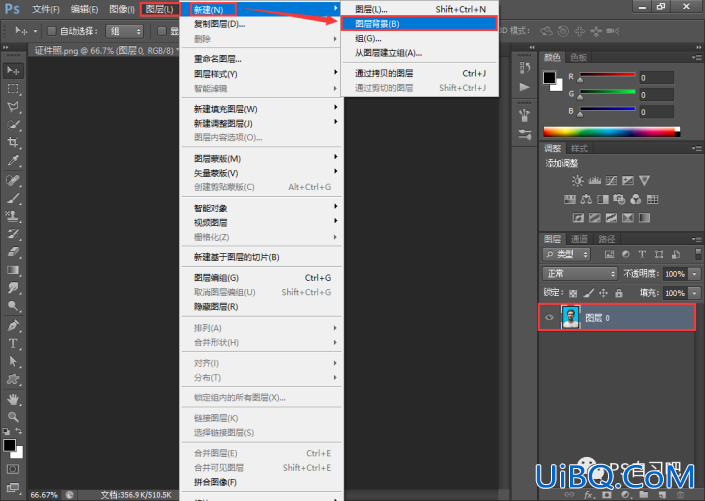Expand the 新建填充图层(W) submenu
The height and width of the screenshot is (501, 705).
(x=262, y=109)
